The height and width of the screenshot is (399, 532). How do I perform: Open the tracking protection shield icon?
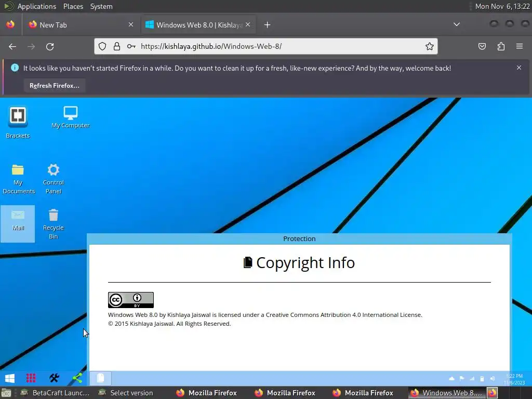coord(102,46)
